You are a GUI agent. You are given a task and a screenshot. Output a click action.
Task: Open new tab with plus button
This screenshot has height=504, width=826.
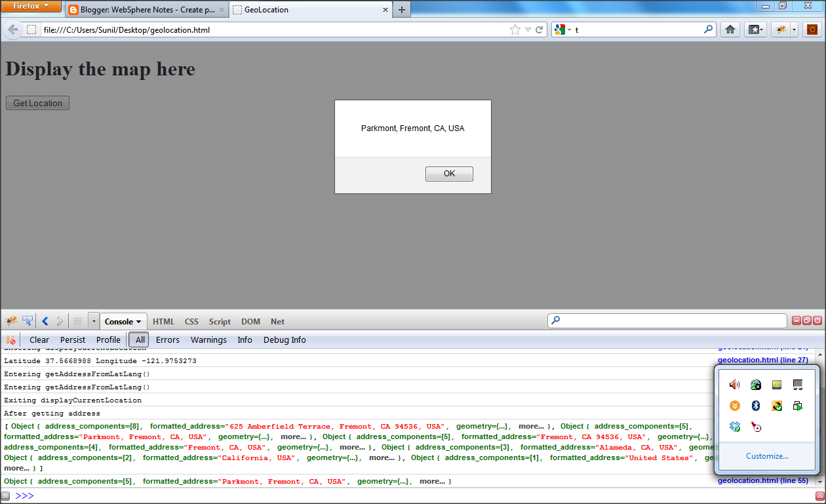tap(401, 10)
